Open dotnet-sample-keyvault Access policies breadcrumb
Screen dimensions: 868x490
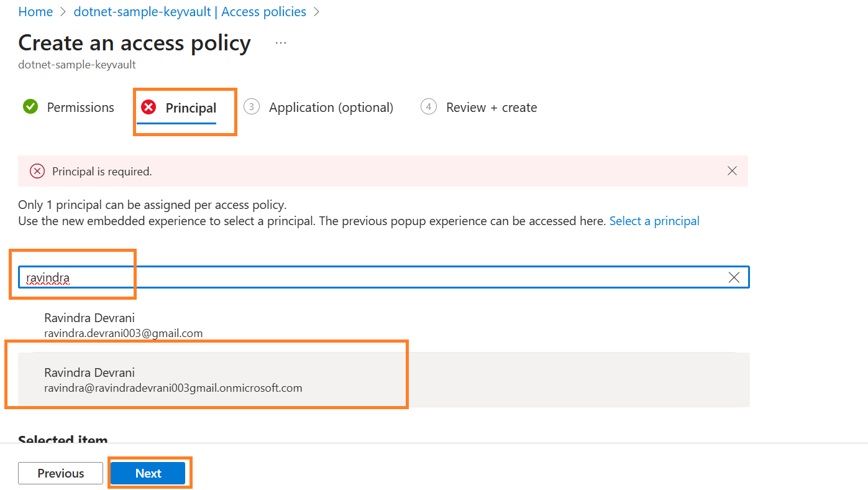[190, 12]
